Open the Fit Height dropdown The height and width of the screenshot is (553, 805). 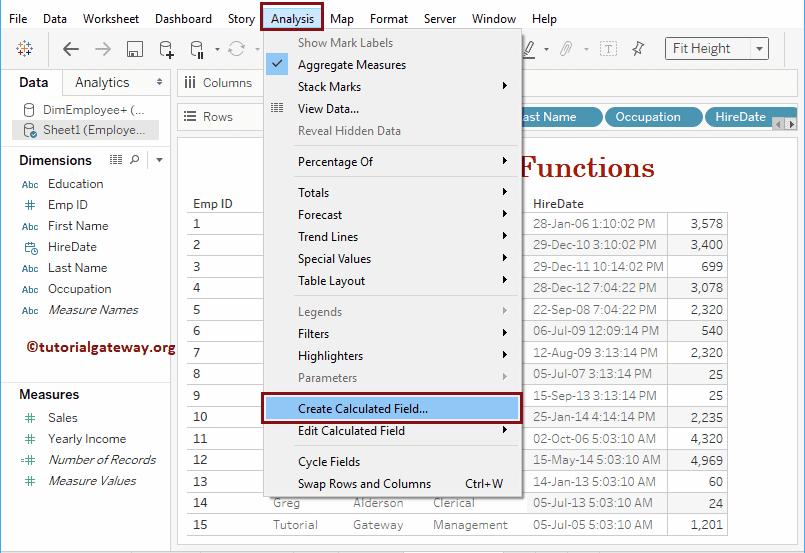coord(759,49)
